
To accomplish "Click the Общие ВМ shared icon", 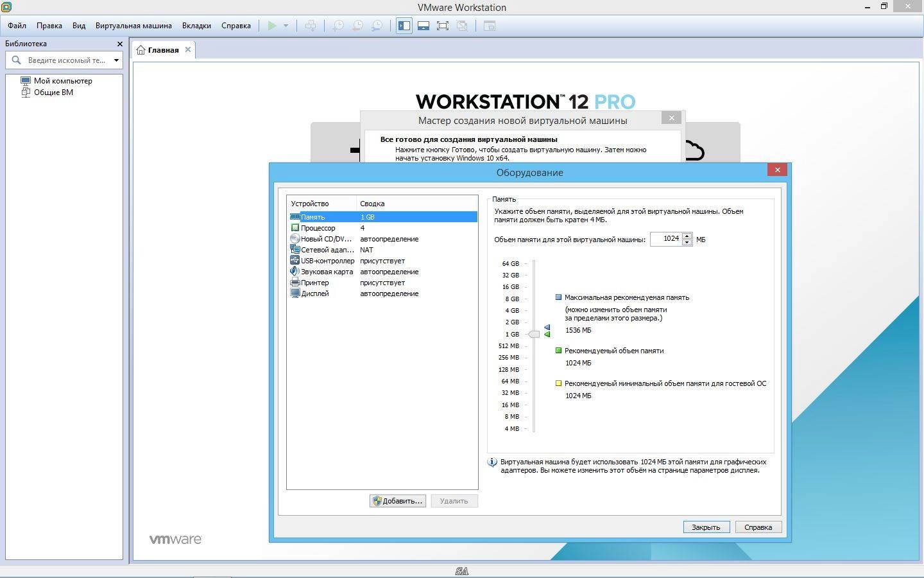I will 26,92.
